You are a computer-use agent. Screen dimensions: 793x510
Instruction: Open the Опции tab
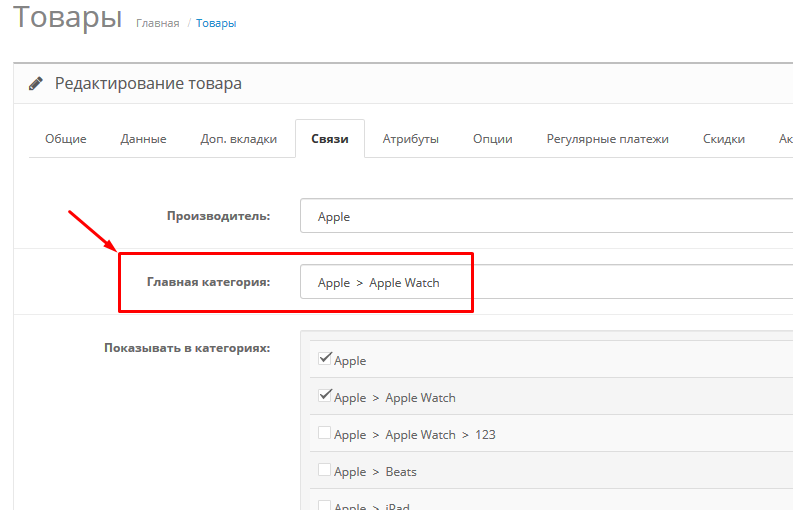pyautogui.click(x=493, y=139)
